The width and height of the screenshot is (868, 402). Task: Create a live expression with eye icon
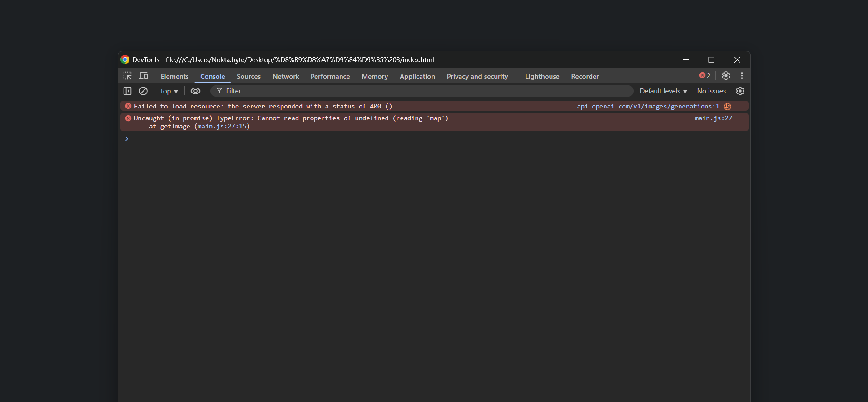195,91
